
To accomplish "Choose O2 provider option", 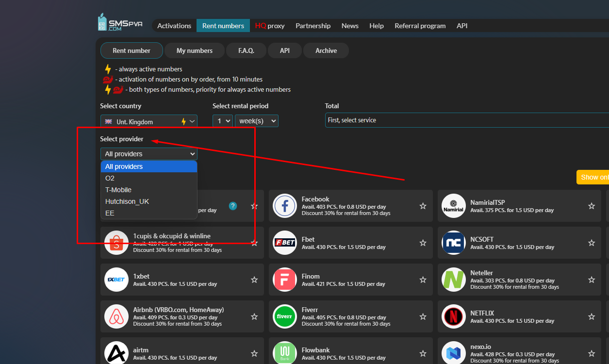I will coord(149,178).
